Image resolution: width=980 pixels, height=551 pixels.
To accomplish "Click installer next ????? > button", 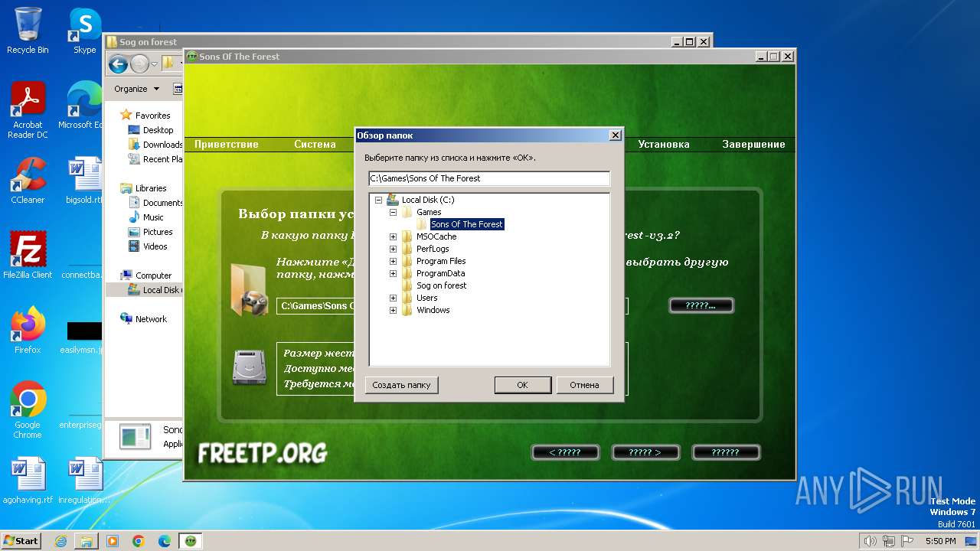I will 645,452.
